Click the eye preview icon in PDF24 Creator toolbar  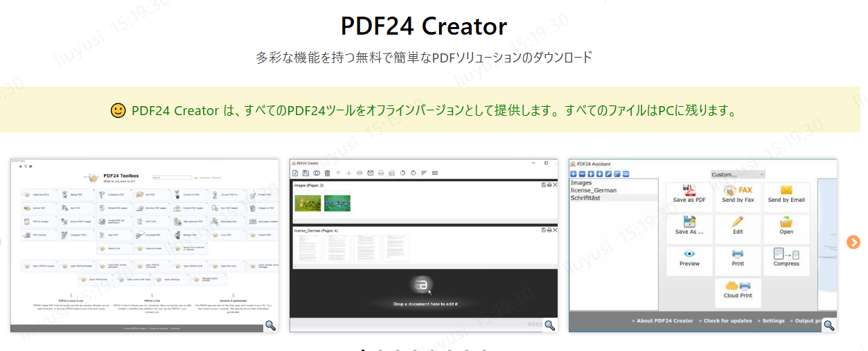[360, 173]
